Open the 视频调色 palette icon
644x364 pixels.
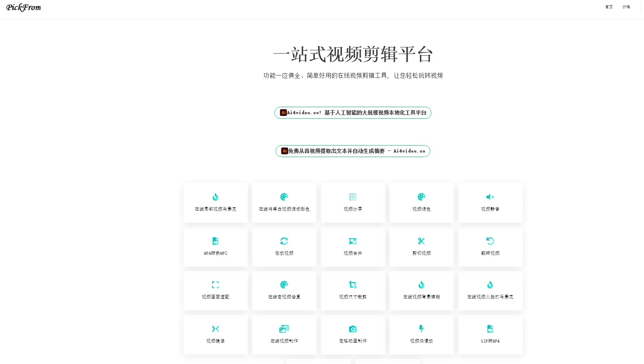point(421,197)
